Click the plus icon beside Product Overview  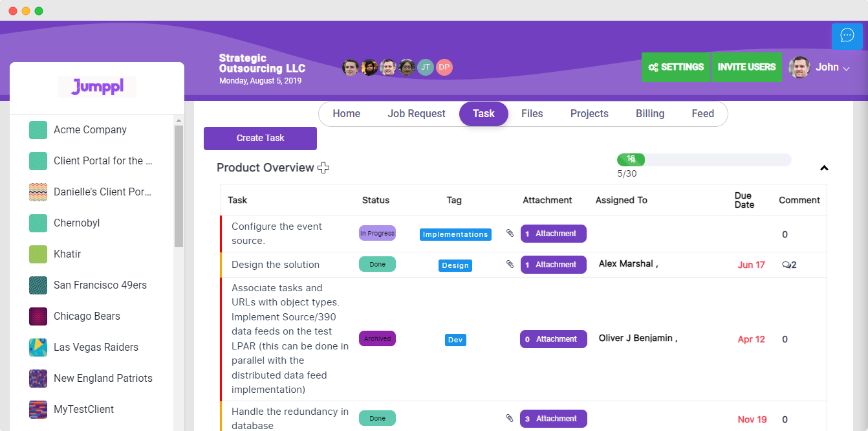pos(323,168)
